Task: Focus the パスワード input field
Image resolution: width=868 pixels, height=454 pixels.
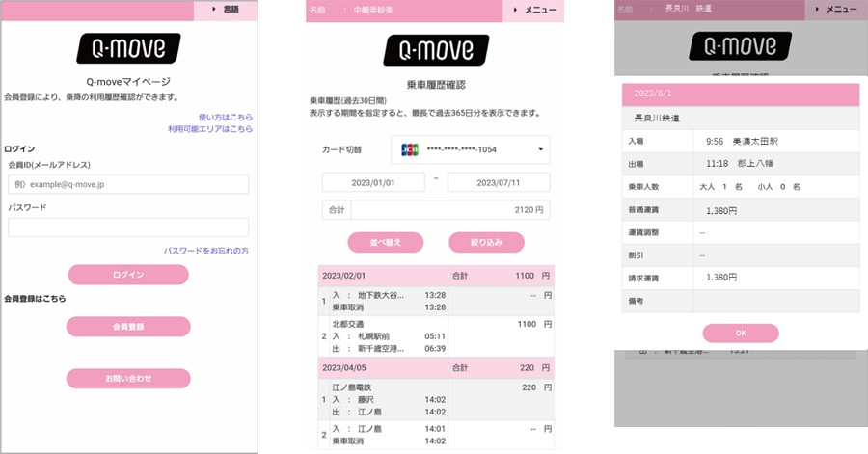Action: [x=128, y=227]
